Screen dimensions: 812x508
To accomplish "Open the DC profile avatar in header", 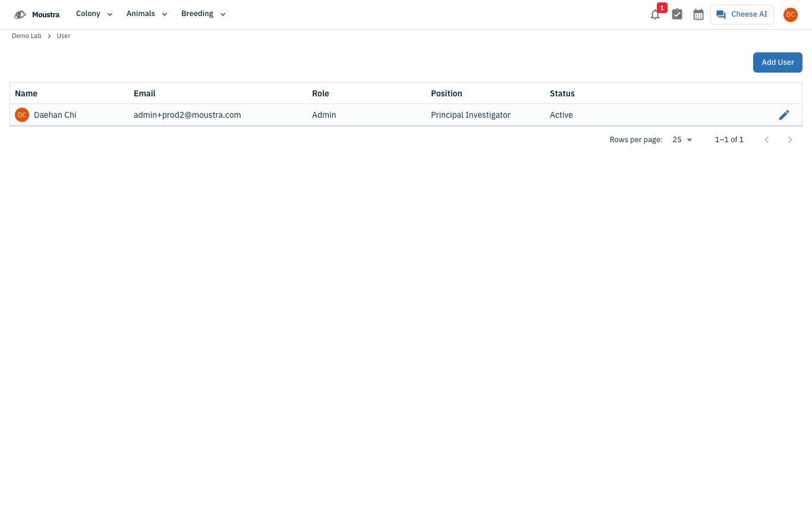I will (790, 15).
